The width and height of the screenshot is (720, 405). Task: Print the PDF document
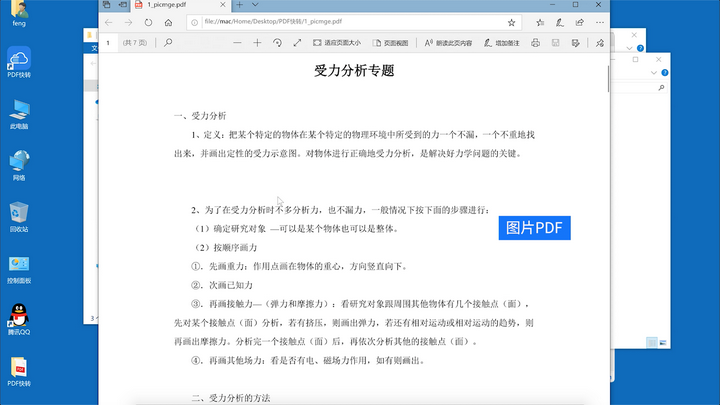[x=535, y=43]
